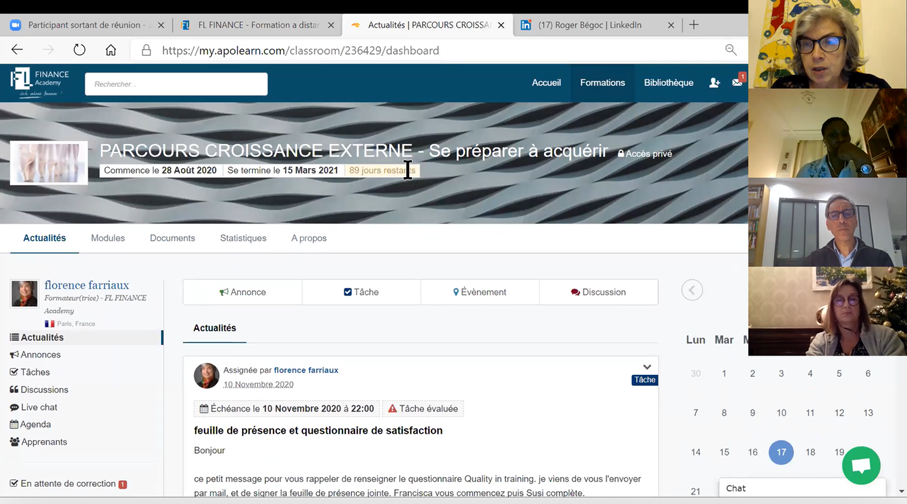The height and width of the screenshot is (504, 907).
Task: Close the FL FINANCE Formation tab
Action: coord(331,25)
